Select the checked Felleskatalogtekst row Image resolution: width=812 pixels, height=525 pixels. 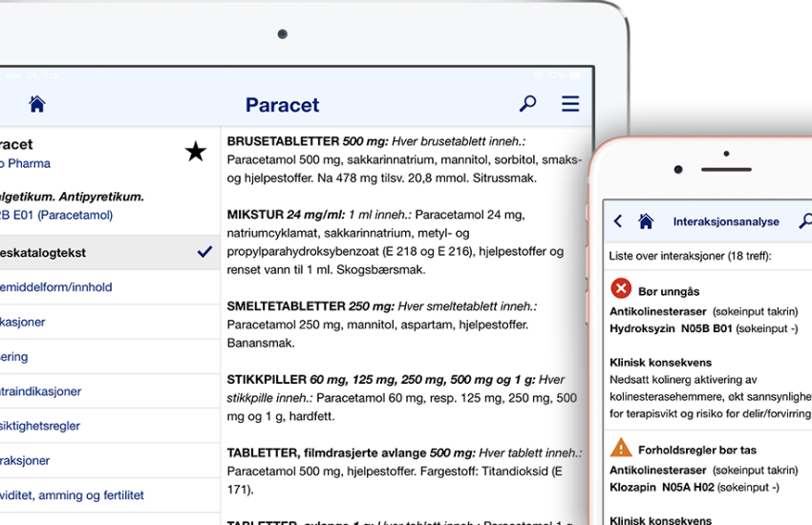[110, 252]
